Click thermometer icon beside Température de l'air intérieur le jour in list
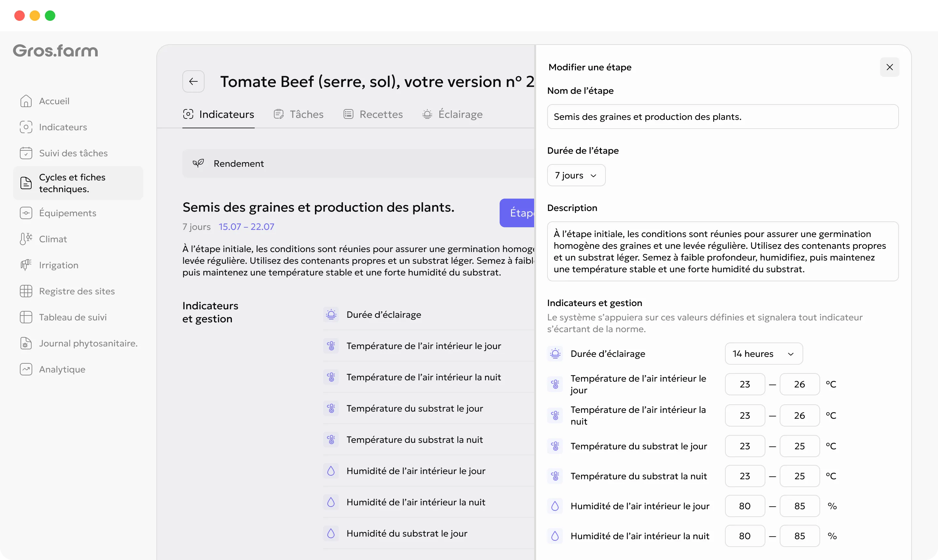938x560 pixels. pyautogui.click(x=331, y=346)
